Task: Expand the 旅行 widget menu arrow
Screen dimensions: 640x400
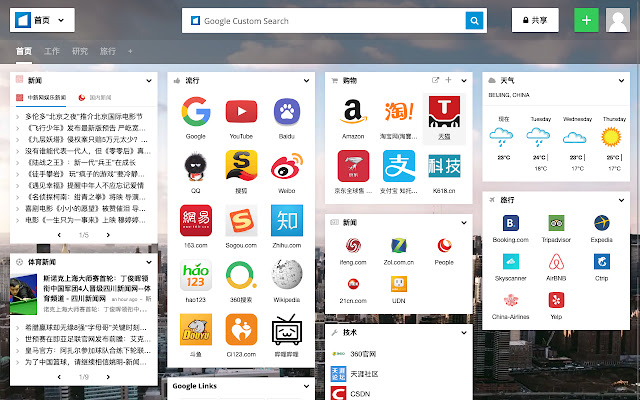Action: pos(621,200)
